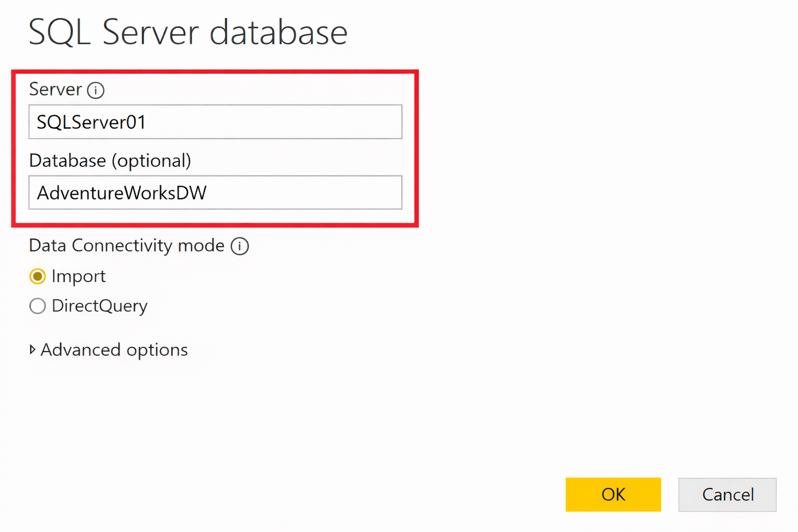
Task: Click the "Database (optional)" label
Action: (x=110, y=161)
